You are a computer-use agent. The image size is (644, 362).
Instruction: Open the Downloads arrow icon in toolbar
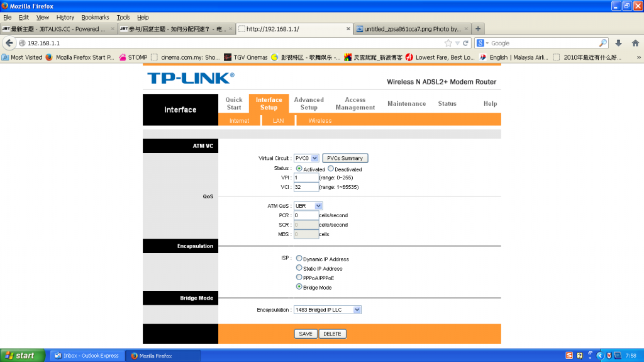[618, 43]
